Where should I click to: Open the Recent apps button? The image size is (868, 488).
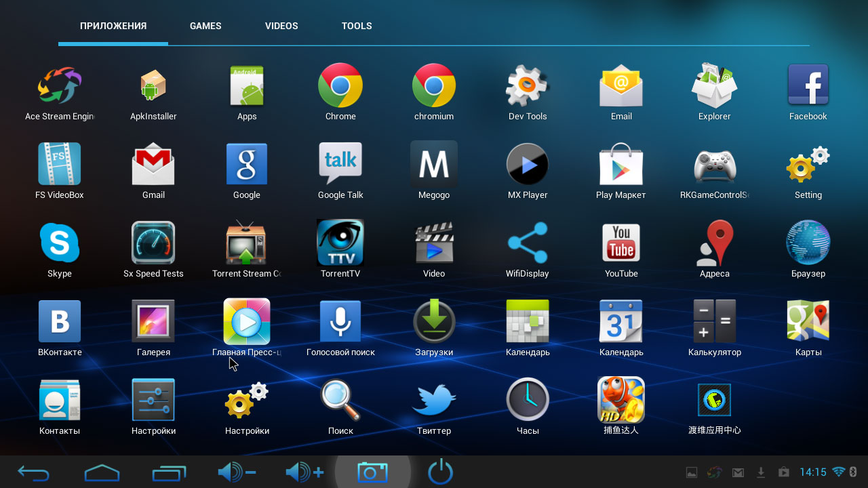click(170, 472)
